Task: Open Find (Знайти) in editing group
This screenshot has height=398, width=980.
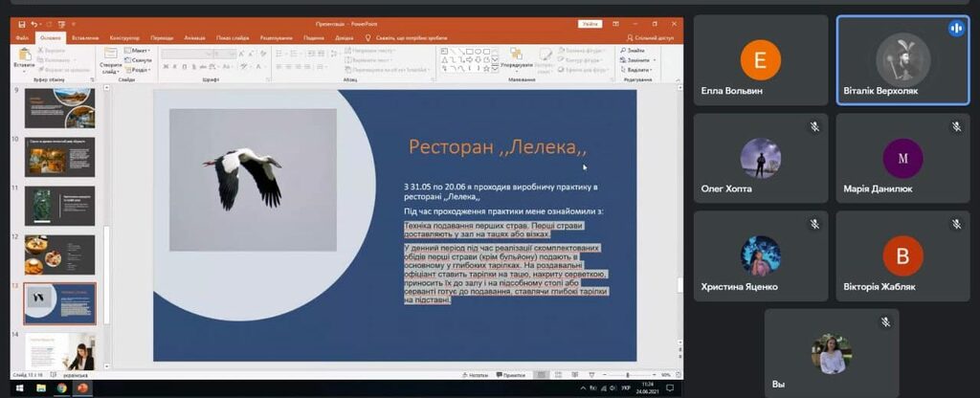Action: pos(635,51)
